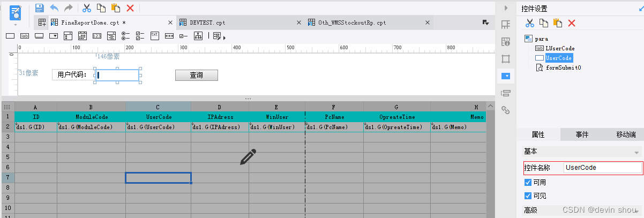
Task: Select the tree view widget tool
Action: click(x=198, y=36)
